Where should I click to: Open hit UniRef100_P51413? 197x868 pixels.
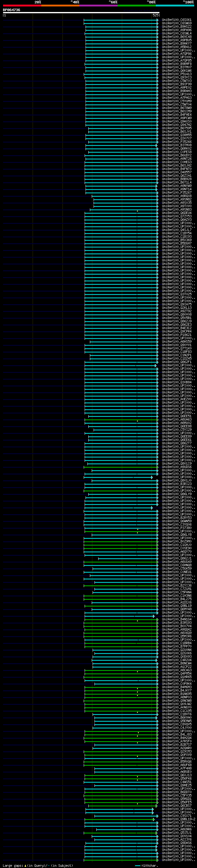pyautogui.click(x=177, y=74)
